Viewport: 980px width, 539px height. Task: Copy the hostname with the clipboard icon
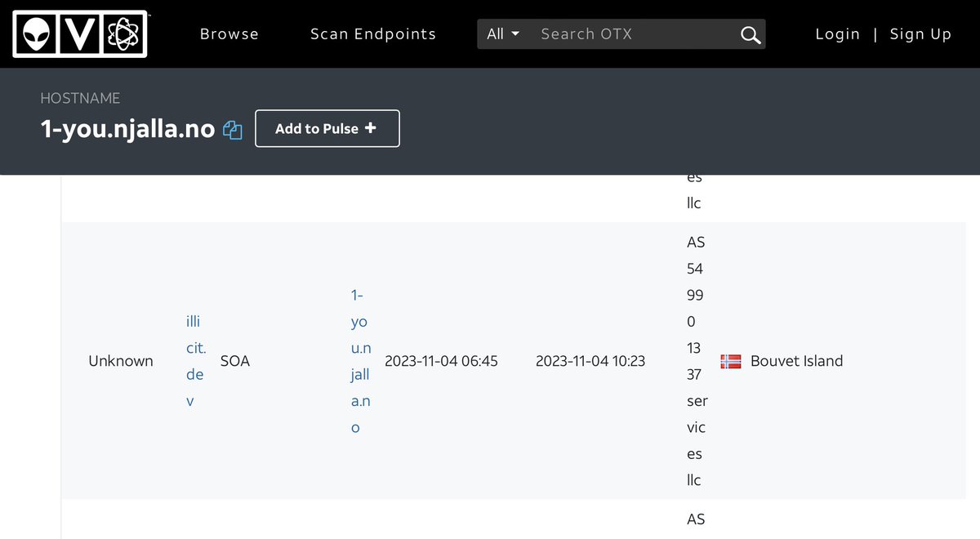click(233, 130)
